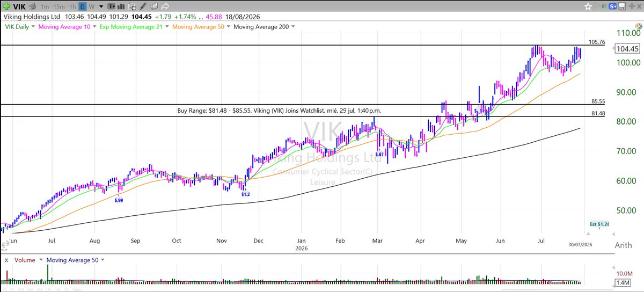The width and height of the screenshot is (644, 292).
Task: Click the star favorite icon
Action: (x=588, y=6)
